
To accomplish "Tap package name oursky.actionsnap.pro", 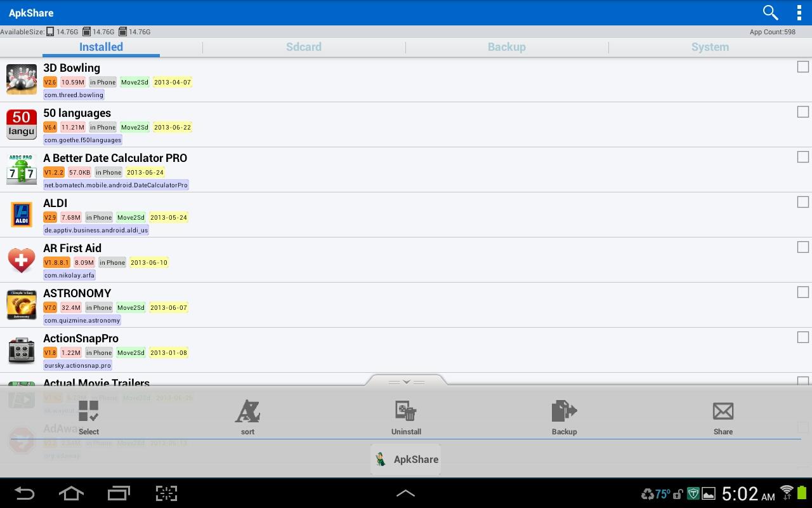I will pos(77,365).
